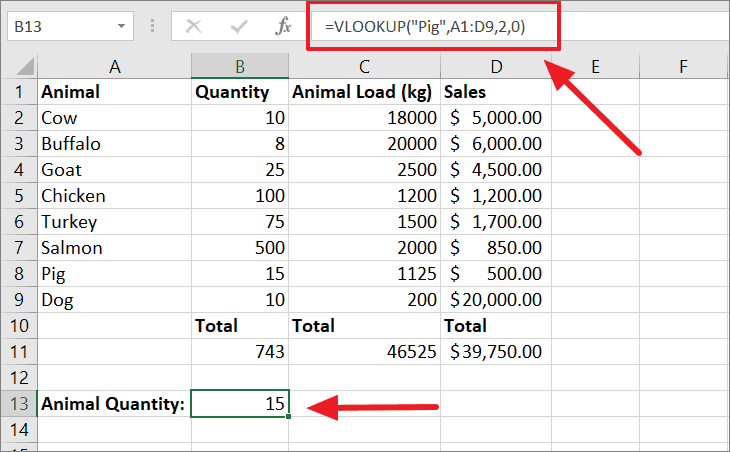Select row 10 header

pos(19,325)
